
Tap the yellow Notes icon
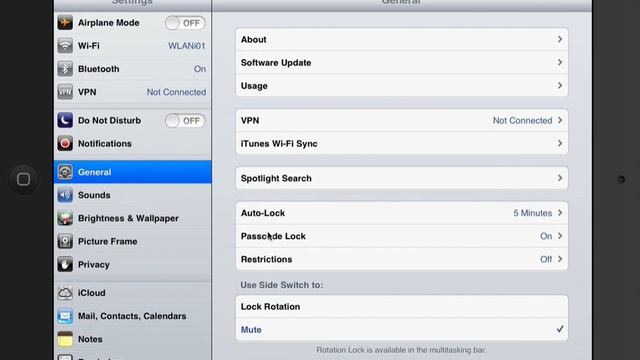pyautogui.click(x=65, y=339)
